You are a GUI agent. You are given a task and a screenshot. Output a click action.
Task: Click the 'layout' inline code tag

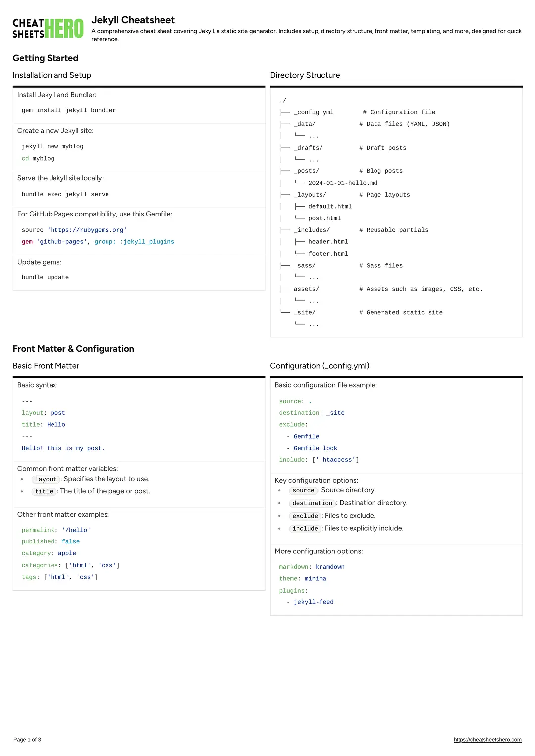point(46,479)
